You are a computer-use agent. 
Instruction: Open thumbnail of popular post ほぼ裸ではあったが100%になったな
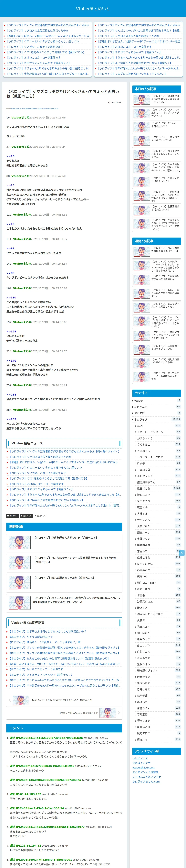tap(142, 99)
